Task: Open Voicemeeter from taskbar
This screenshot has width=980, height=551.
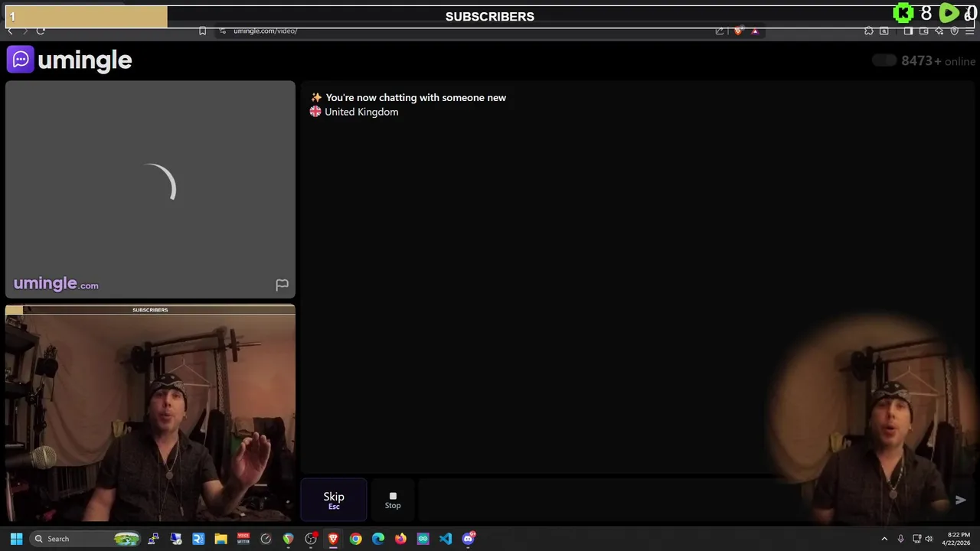Action: pyautogui.click(x=243, y=539)
